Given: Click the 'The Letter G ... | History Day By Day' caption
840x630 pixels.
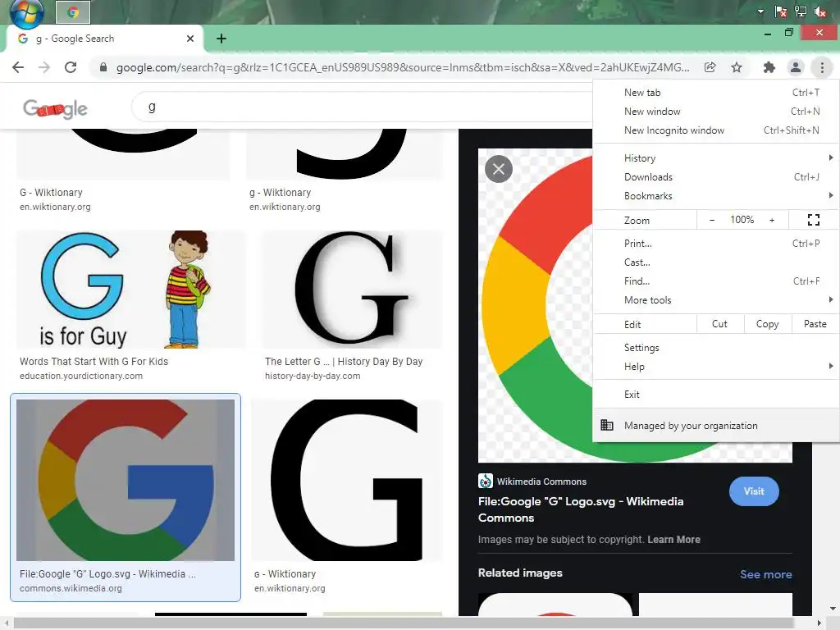Looking at the screenshot, I should click(x=344, y=362).
